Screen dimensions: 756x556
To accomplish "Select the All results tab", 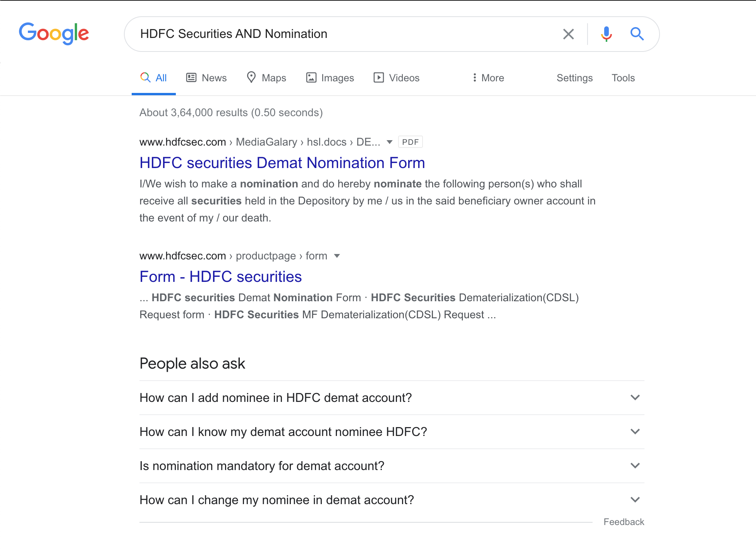I will click(x=154, y=78).
